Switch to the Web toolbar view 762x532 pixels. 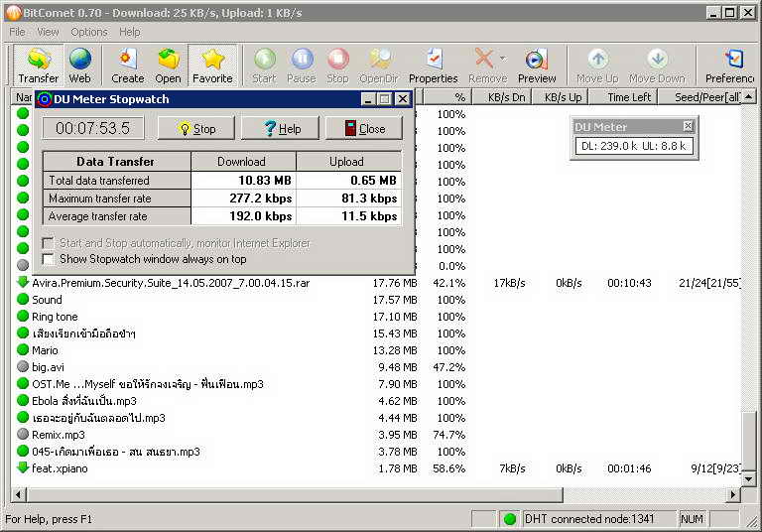coord(79,66)
